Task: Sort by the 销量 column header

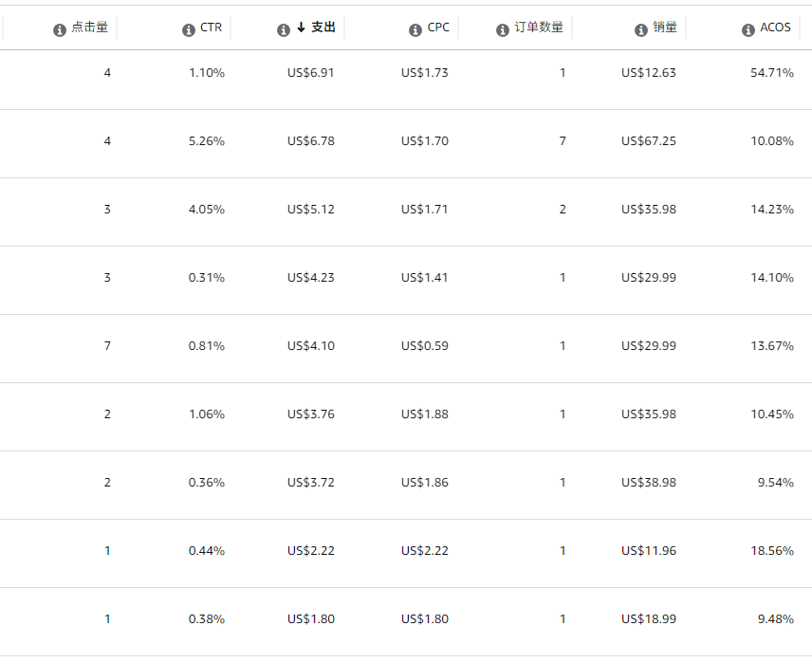Action: click(665, 28)
